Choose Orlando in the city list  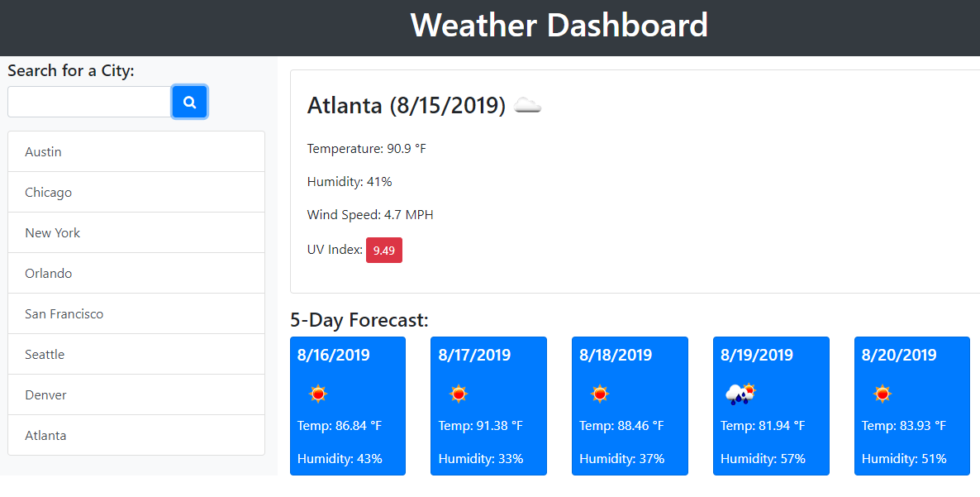136,274
